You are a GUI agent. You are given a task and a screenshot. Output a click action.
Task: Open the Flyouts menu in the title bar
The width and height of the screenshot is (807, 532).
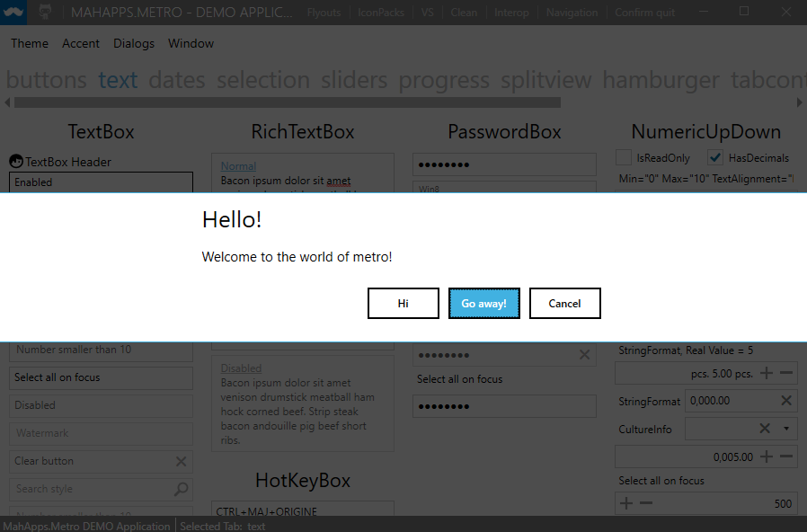click(324, 12)
